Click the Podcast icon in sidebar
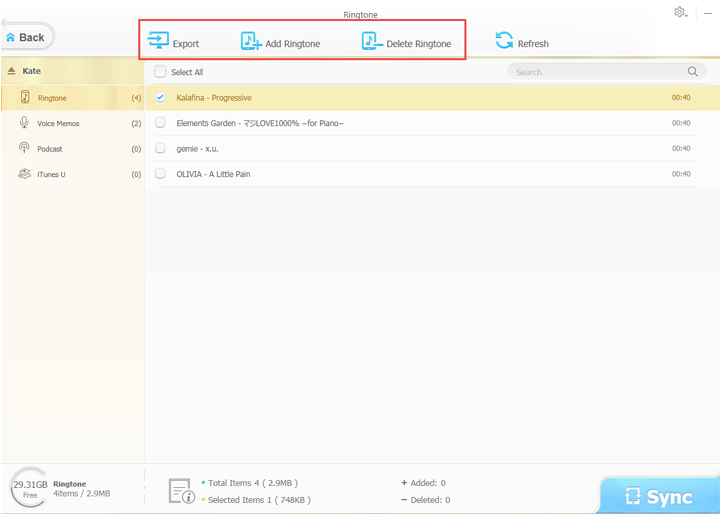The width and height of the screenshot is (723, 516). [24, 148]
